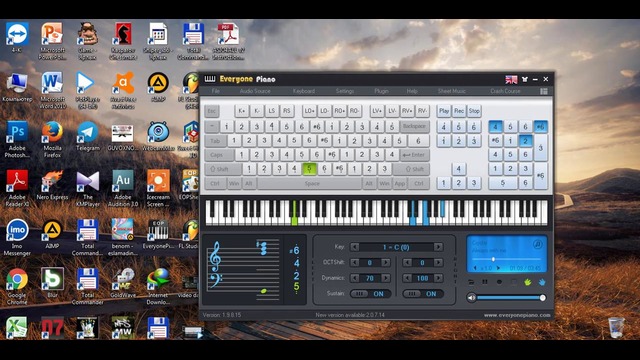The image size is (640, 360).
Task: Open Adobe Photoshop desktop shortcut
Action: coord(17,139)
